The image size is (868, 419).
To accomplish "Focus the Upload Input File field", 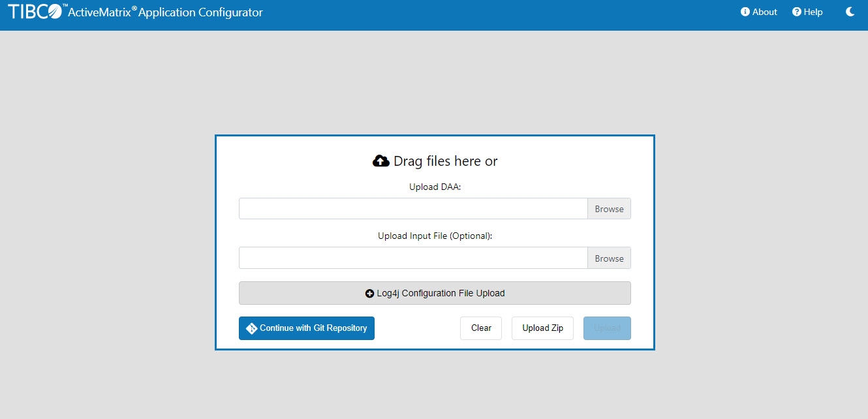I will [413, 258].
